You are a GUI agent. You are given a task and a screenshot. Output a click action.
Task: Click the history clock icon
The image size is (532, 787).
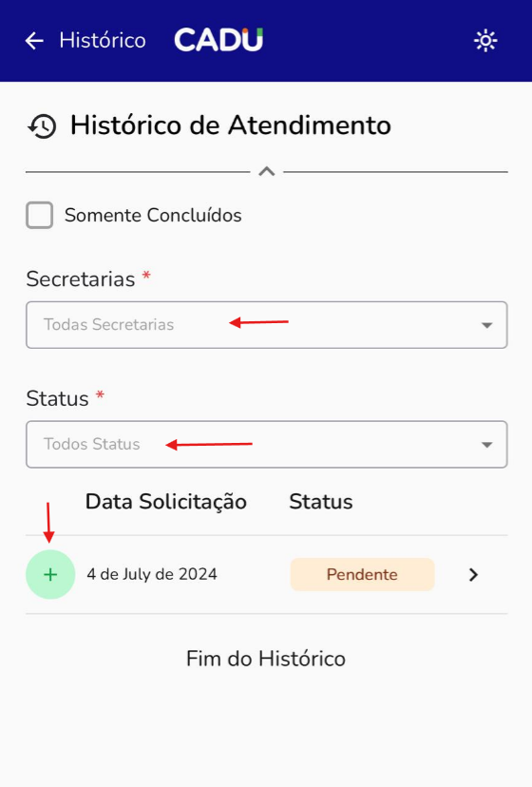[42, 126]
